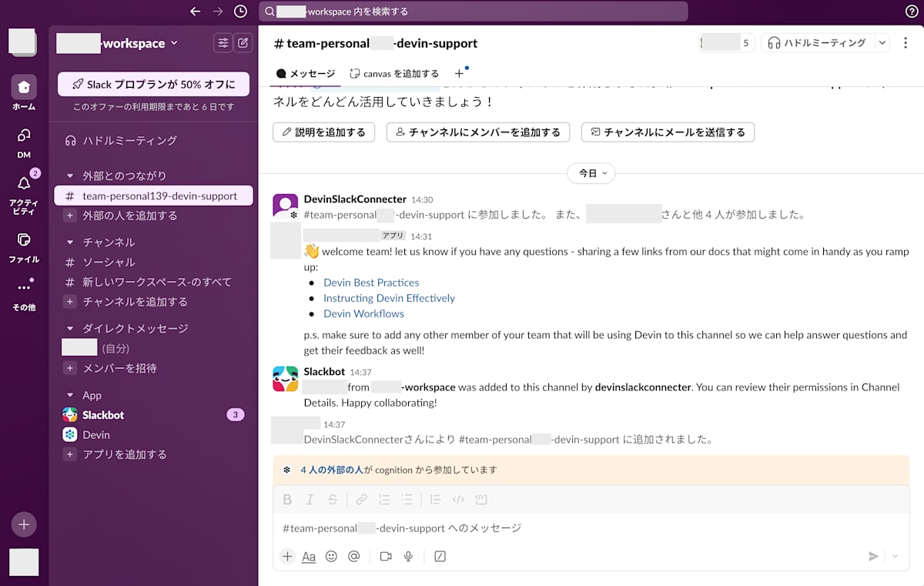Viewport: 924px width, 586px height.
Task: Click the send message arrow
Action: pos(873,556)
